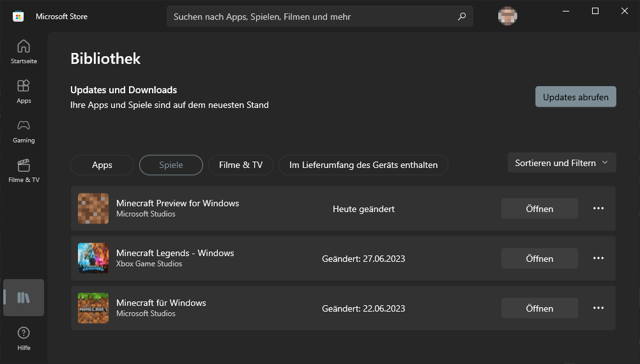Open the Apps section in sidebar

click(x=24, y=91)
